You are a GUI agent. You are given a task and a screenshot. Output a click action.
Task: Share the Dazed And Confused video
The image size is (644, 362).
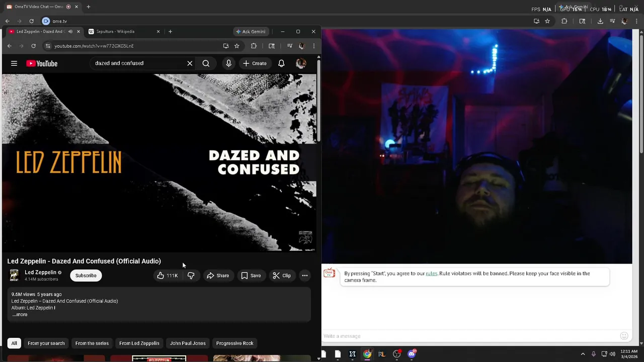pos(218,276)
